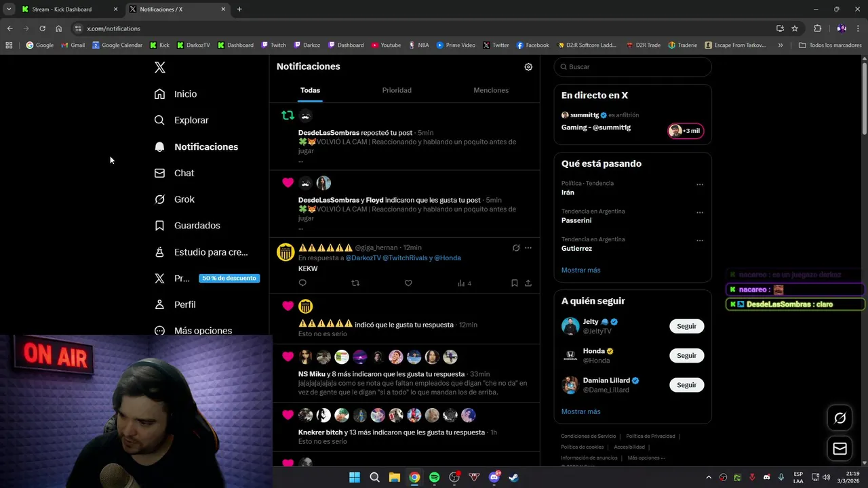Follow Damian Lillard
The height and width of the screenshot is (488, 868).
(x=686, y=385)
